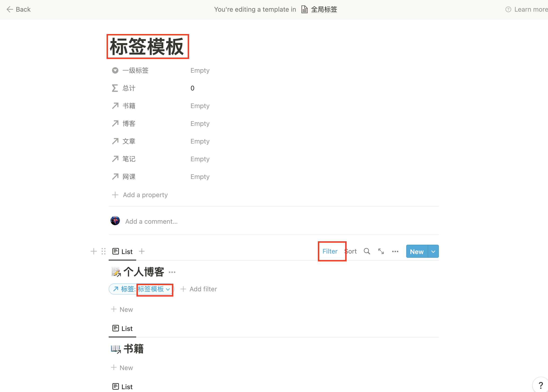Click the relation arrow icon next to 书籍
Screen dimensions: 548x392
pyautogui.click(x=115, y=106)
